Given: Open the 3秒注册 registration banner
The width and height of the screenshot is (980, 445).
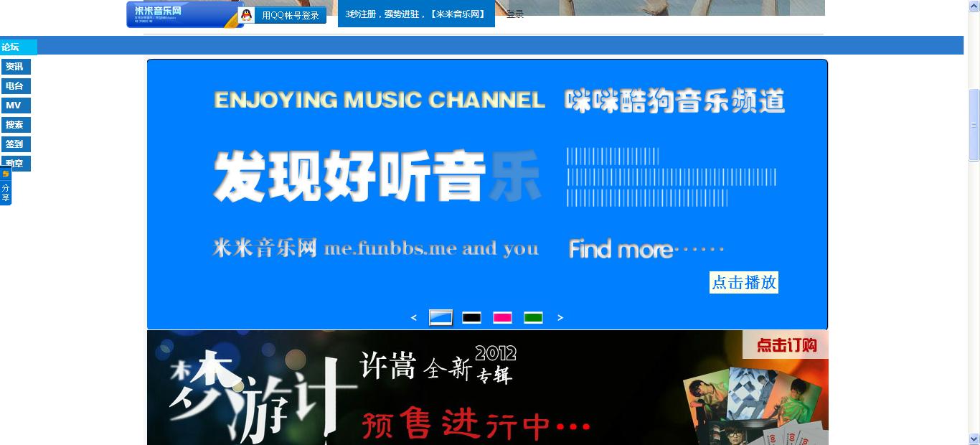Looking at the screenshot, I should [416, 14].
